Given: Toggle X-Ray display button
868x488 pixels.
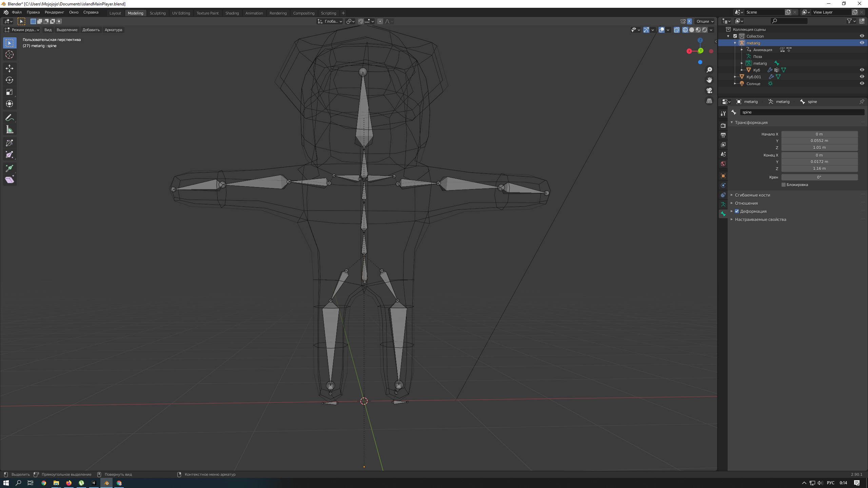Looking at the screenshot, I should coord(676,30).
